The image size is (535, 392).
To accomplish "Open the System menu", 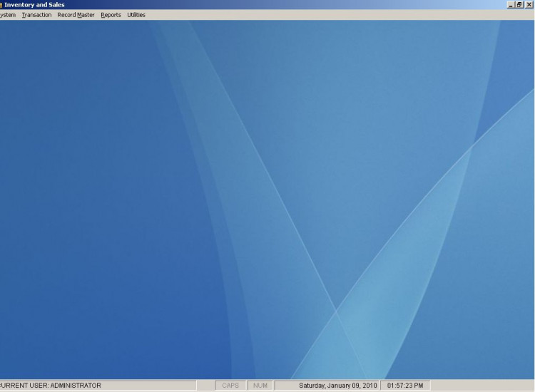I will point(8,15).
